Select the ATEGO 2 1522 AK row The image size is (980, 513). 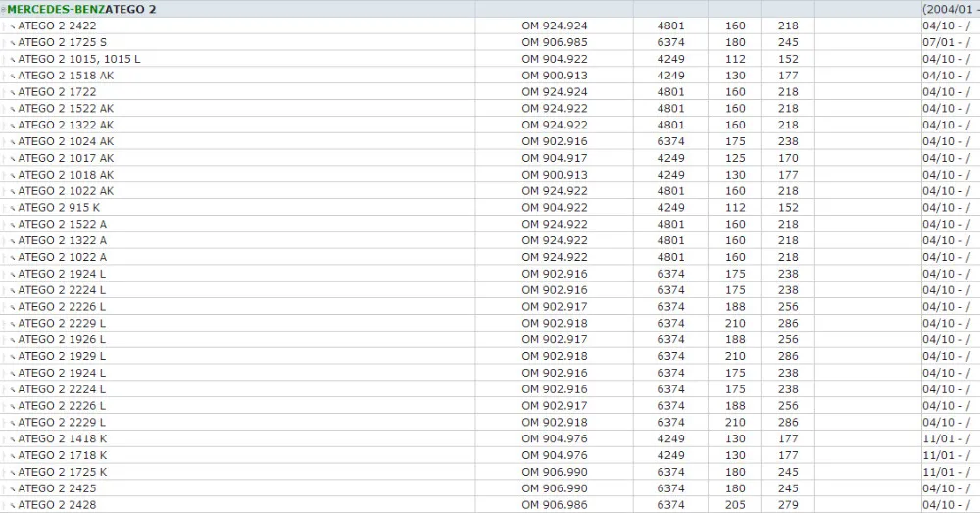click(490, 108)
